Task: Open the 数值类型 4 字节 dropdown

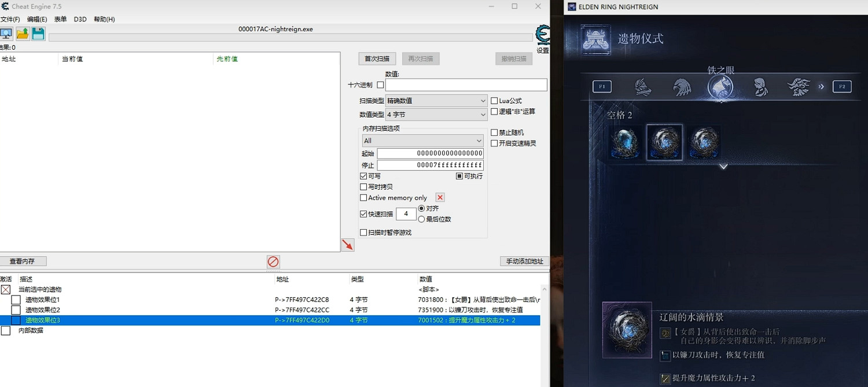Action: (437, 115)
